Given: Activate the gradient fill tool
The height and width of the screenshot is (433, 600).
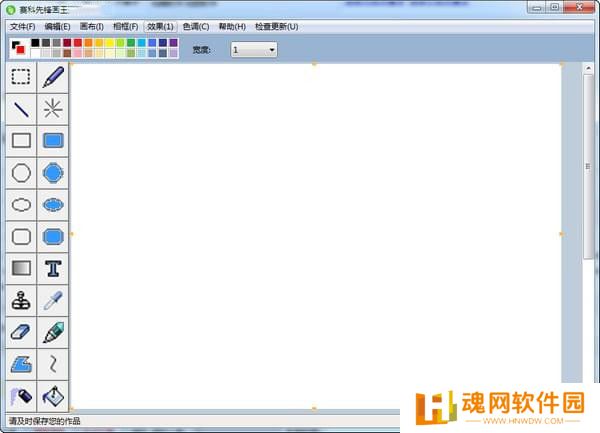Looking at the screenshot, I should click(x=21, y=269).
